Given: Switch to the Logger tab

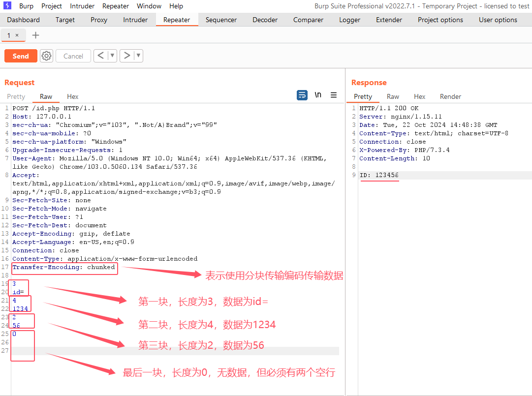Looking at the screenshot, I should [350, 20].
